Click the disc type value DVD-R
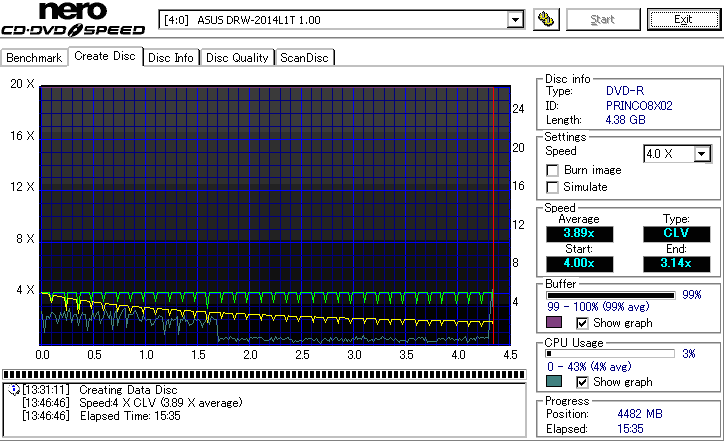 (x=625, y=91)
